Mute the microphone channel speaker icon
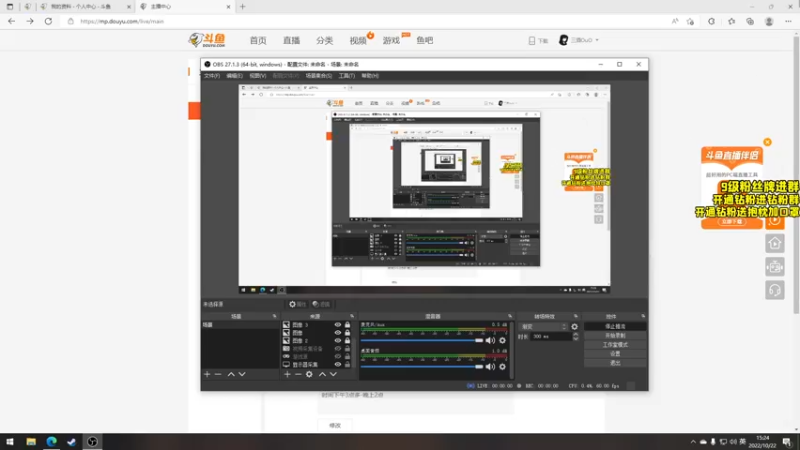Screen dimensions: 800x450 [x=490, y=340]
